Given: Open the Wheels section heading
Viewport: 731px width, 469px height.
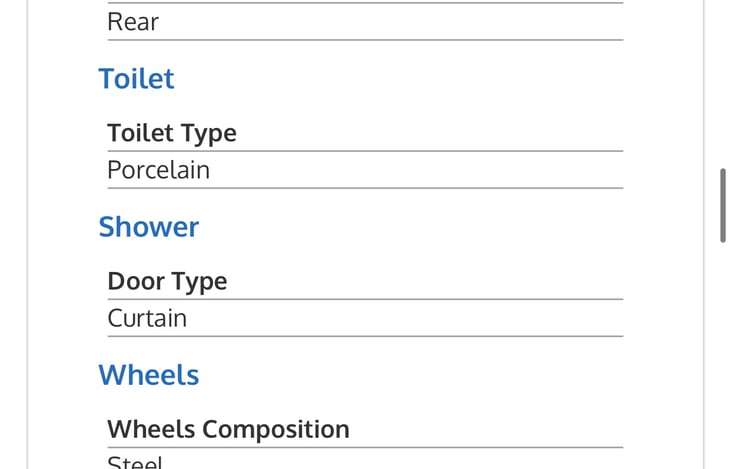Looking at the screenshot, I should pyautogui.click(x=149, y=375).
